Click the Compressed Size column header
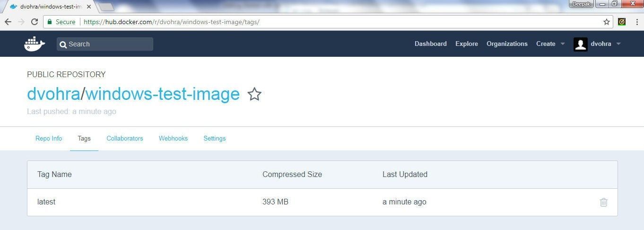 tap(292, 174)
